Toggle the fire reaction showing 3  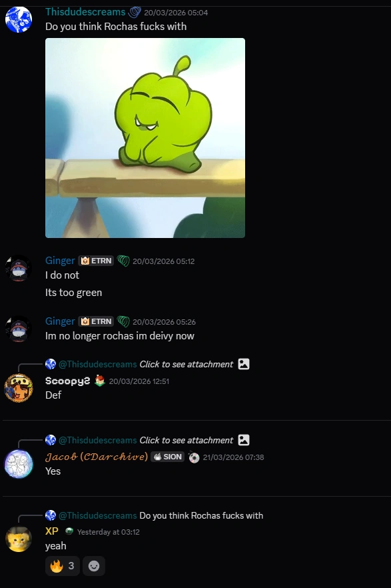tap(63, 566)
